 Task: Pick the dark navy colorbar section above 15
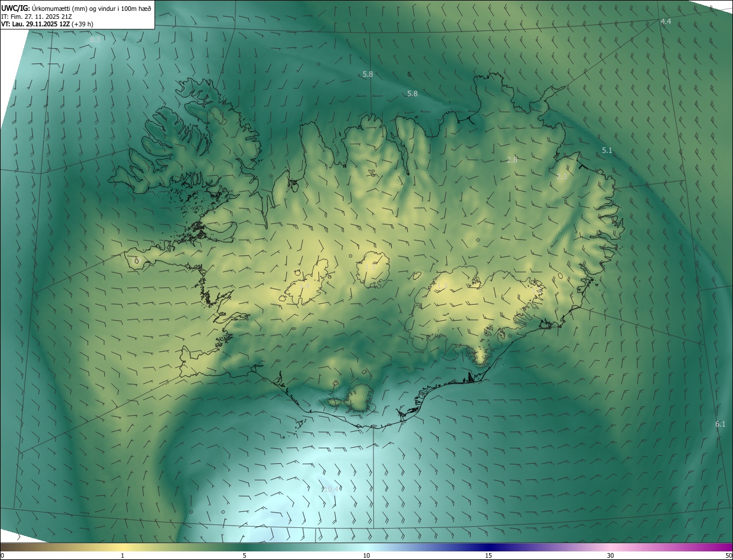tap(488, 547)
